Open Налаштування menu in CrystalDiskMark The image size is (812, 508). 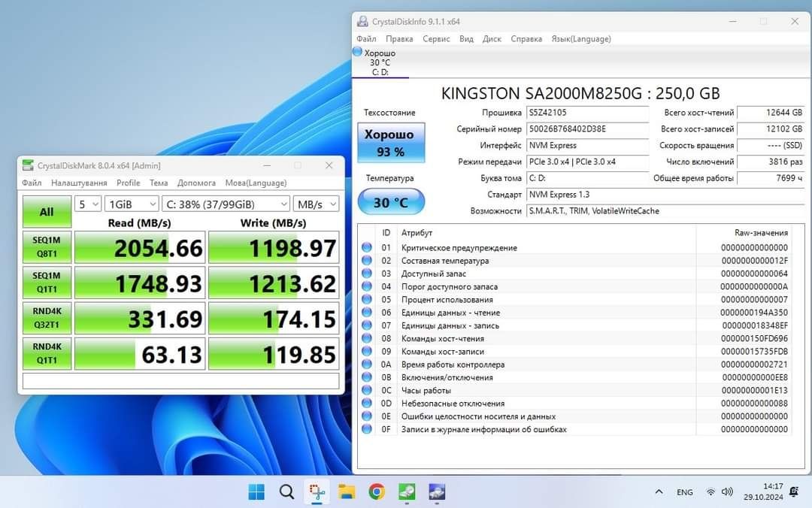pos(79,183)
